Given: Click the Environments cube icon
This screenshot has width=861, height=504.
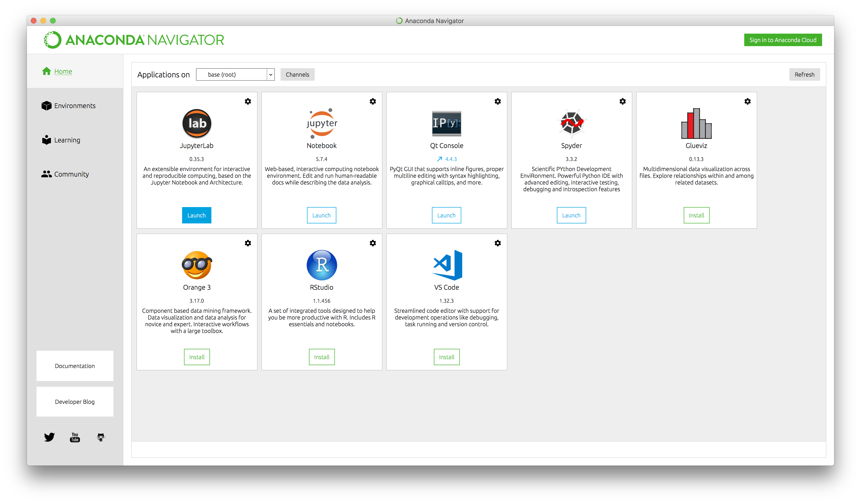Looking at the screenshot, I should point(46,106).
